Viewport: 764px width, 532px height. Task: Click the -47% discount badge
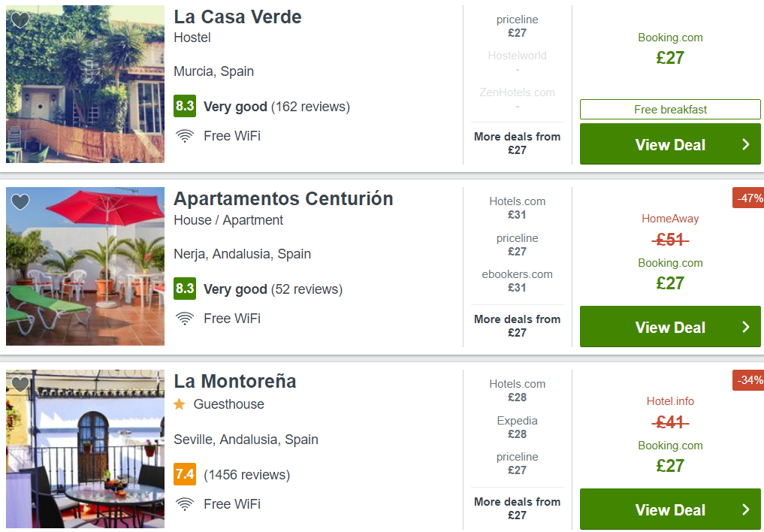click(748, 198)
